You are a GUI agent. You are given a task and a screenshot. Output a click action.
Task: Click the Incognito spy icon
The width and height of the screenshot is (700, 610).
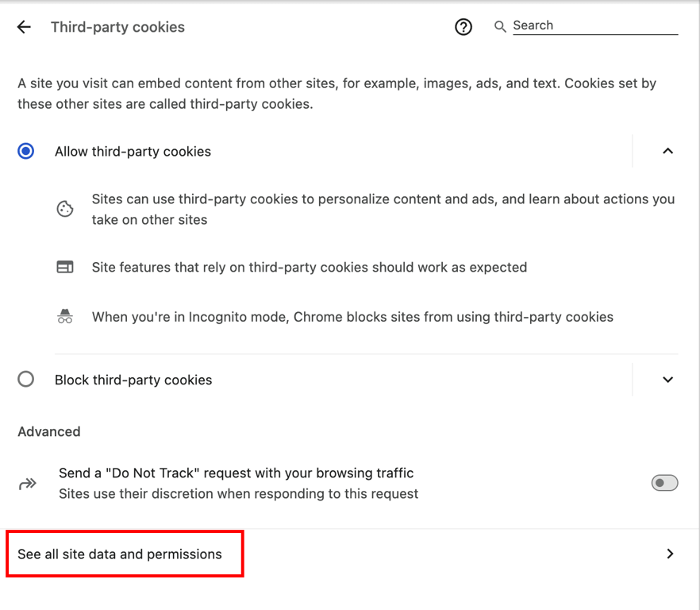[64, 316]
